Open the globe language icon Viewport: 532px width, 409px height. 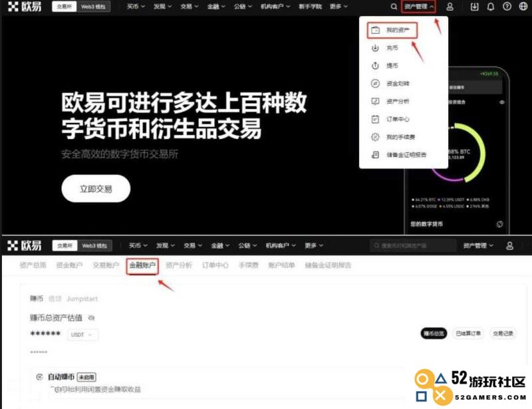pyautogui.click(x=523, y=7)
